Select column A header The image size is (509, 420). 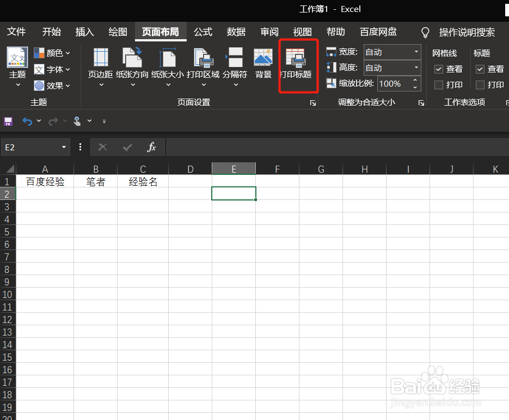45,169
